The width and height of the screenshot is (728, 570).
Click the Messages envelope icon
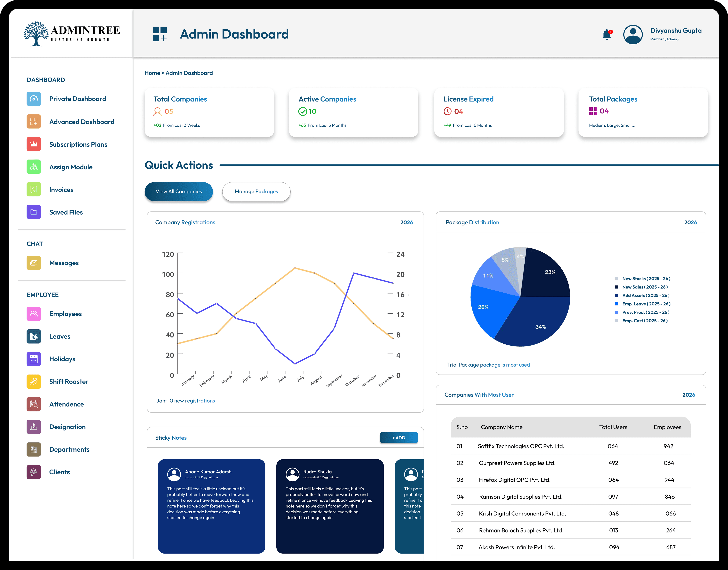pos(34,263)
